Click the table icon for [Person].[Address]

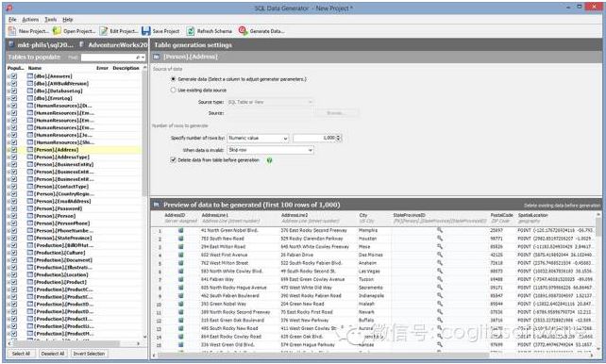(x=30, y=149)
